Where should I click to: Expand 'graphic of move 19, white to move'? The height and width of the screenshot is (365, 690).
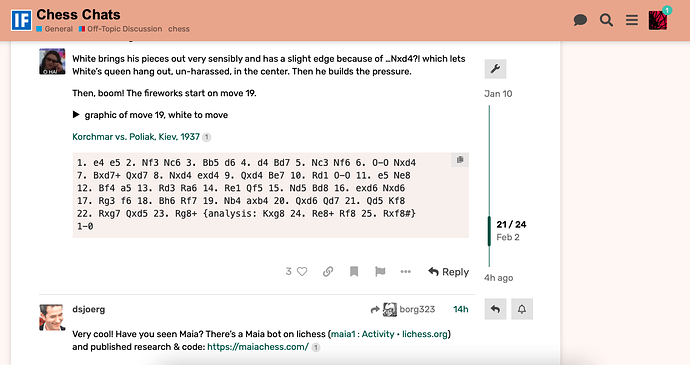(150, 115)
